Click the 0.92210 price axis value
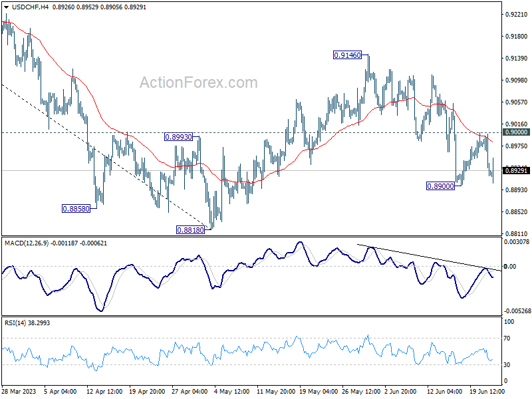Image resolution: width=532 pixels, height=399 pixels. click(517, 14)
